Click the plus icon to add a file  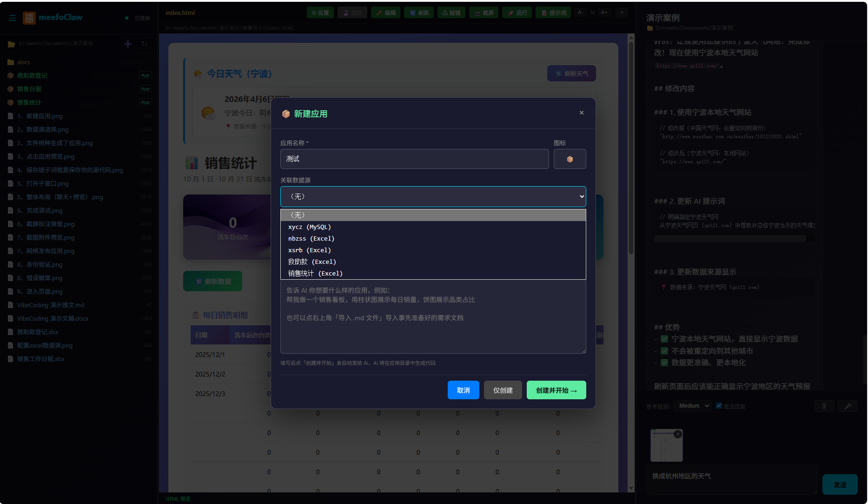(128, 44)
